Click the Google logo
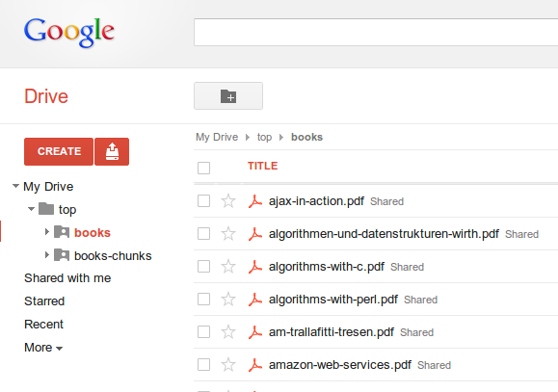The image size is (558, 392). [69, 33]
